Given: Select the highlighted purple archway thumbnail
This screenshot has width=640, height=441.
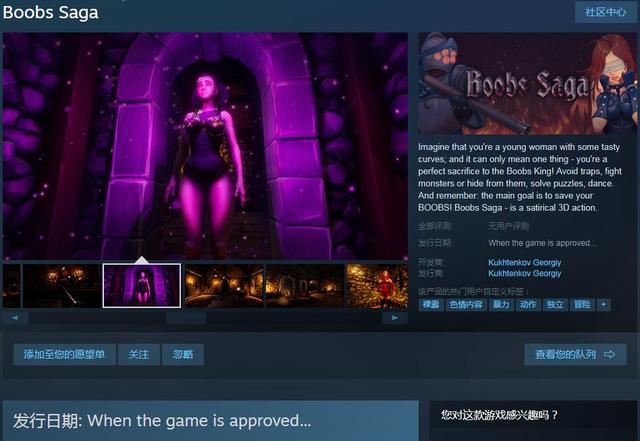Looking at the screenshot, I should pyautogui.click(x=142, y=286).
